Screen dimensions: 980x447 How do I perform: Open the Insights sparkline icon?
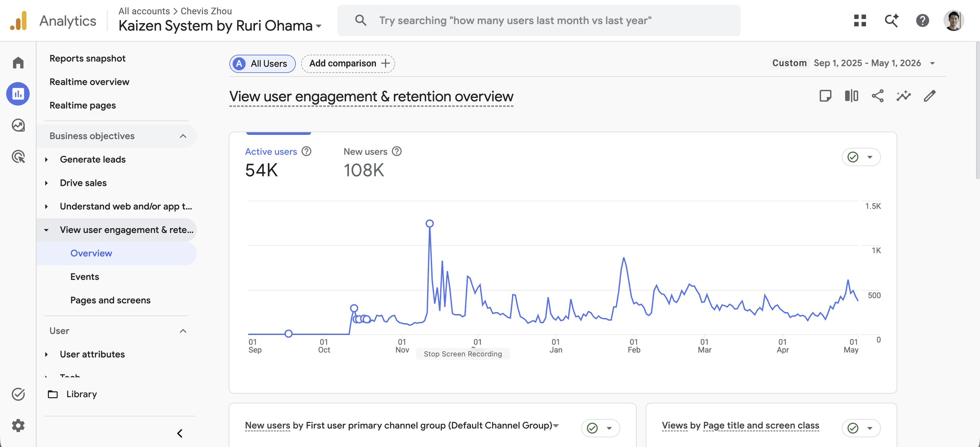[904, 96]
